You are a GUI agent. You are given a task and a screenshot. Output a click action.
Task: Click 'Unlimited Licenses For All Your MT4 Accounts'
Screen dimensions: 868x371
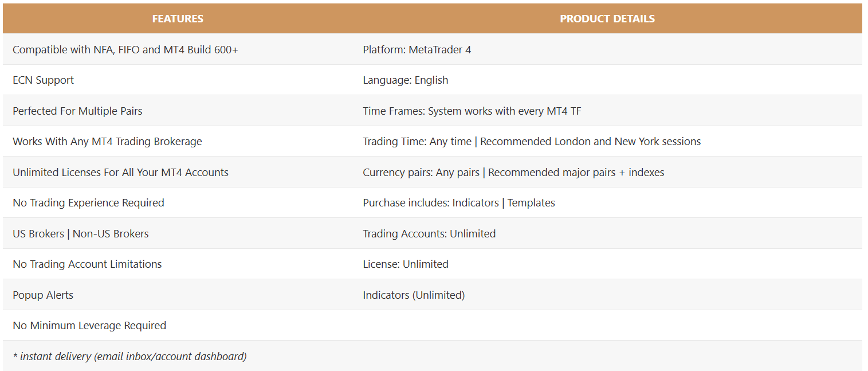tap(120, 172)
